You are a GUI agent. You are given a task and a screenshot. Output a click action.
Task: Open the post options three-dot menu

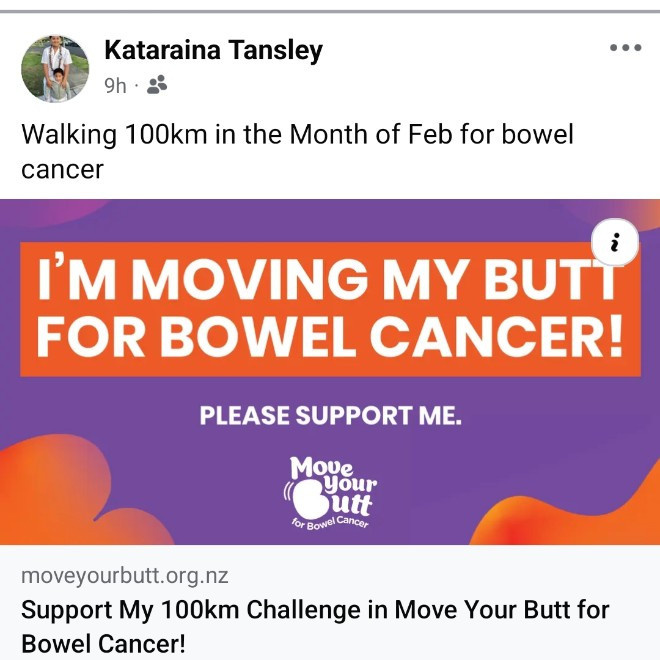pos(625,48)
